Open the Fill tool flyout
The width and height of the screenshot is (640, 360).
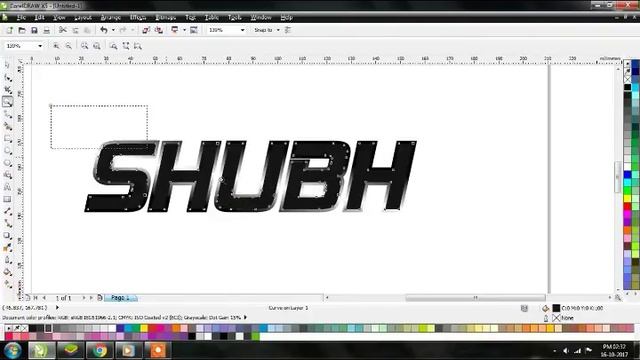click(7, 272)
